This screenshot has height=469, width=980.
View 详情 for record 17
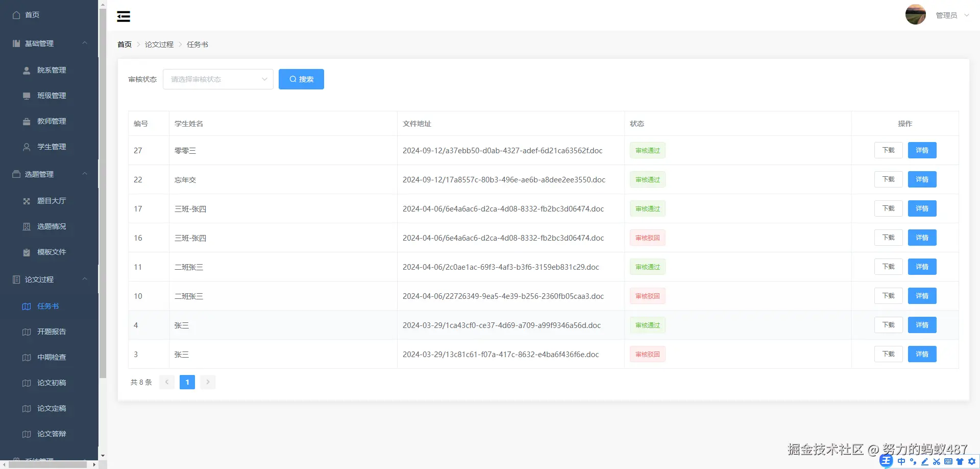tap(922, 208)
